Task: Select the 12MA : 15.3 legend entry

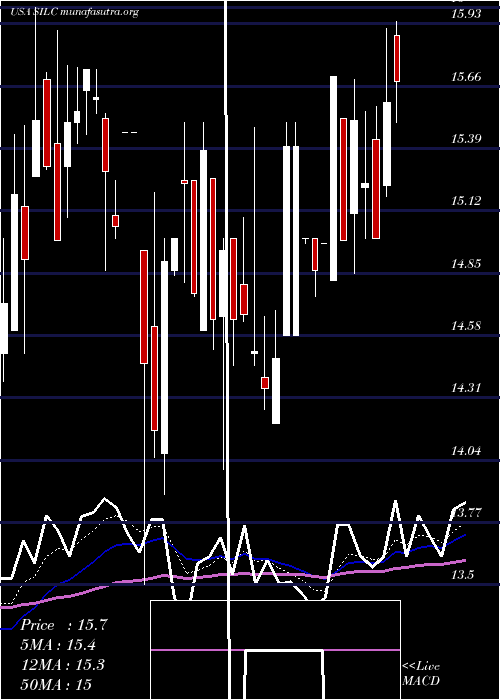Action: pyautogui.click(x=63, y=665)
